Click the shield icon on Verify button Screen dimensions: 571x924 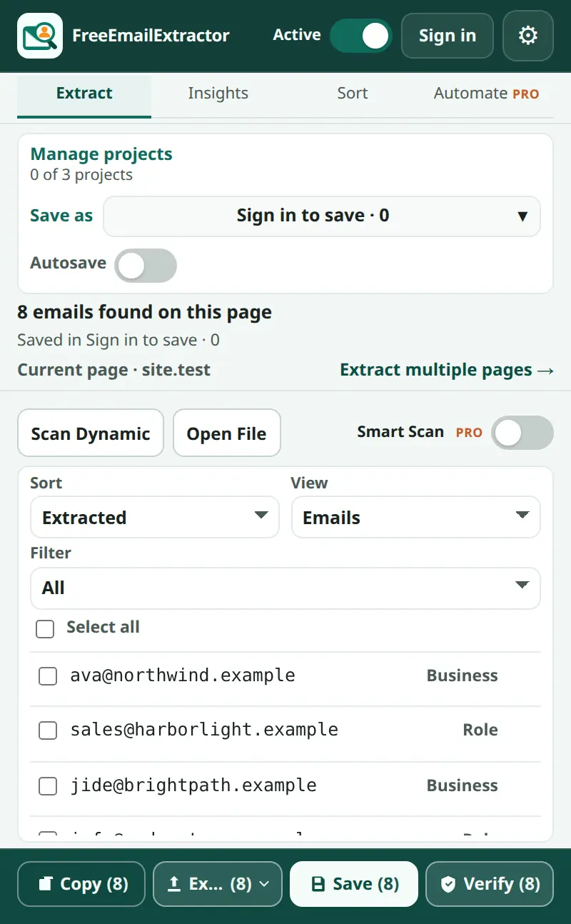pyautogui.click(x=448, y=884)
